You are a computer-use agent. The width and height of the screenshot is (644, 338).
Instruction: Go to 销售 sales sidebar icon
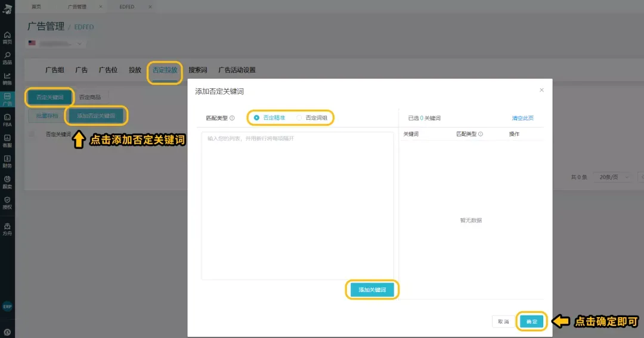(x=7, y=79)
